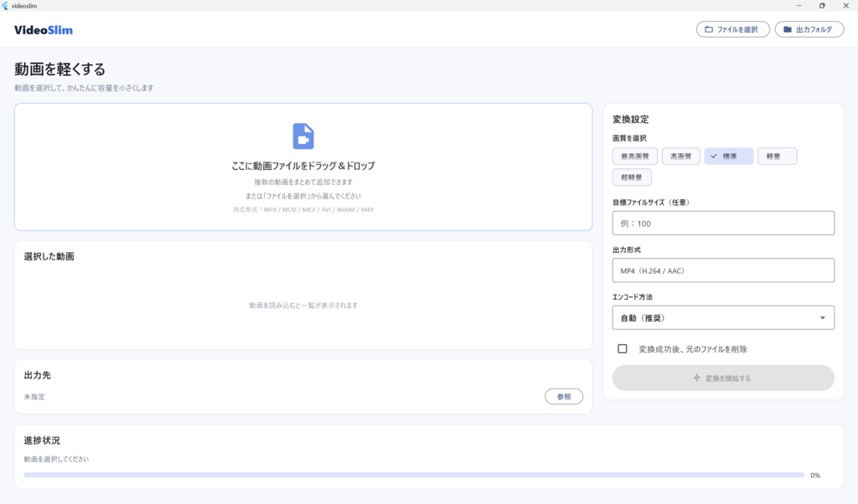Click the 参照 browse button
This screenshot has height=504, width=858.
point(564,397)
